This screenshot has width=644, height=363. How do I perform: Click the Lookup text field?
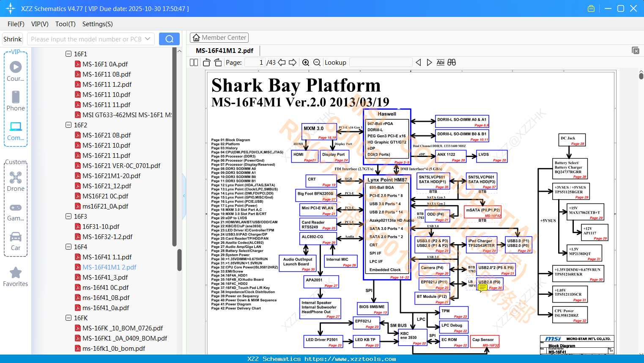tap(381, 63)
